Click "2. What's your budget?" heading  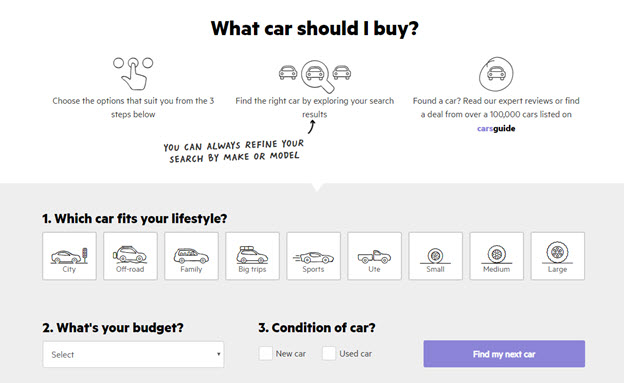pyautogui.click(x=113, y=328)
